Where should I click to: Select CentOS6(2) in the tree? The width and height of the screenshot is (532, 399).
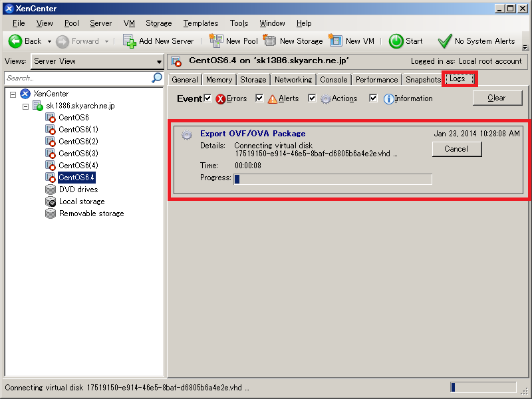point(78,142)
